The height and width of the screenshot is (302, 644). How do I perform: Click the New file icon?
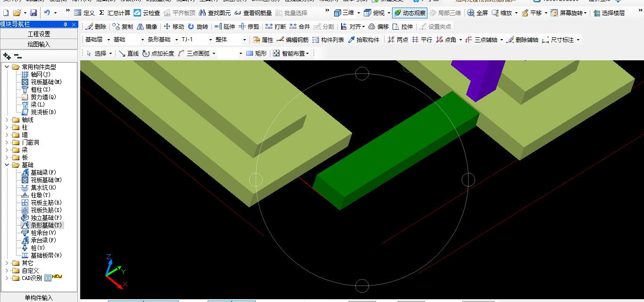pos(6,13)
